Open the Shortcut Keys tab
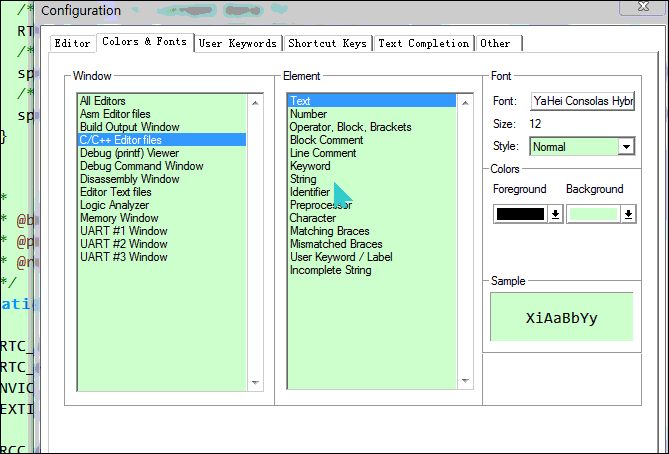 pyautogui.click(x=328, y=44)
